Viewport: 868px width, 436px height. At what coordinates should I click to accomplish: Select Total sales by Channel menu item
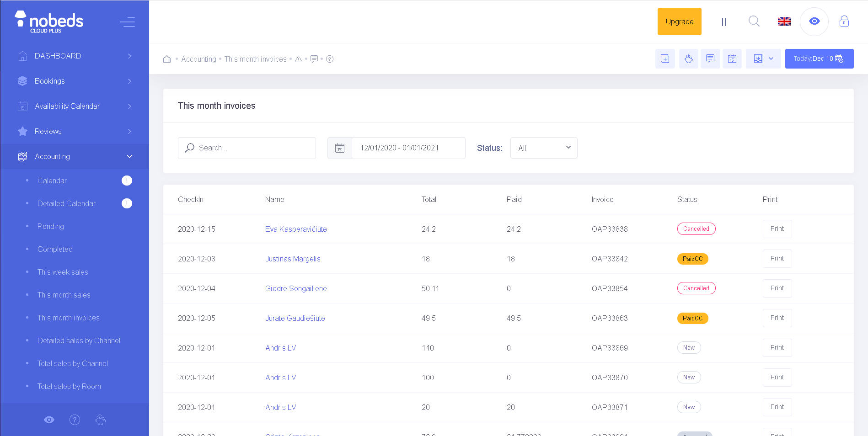point(73,363)
